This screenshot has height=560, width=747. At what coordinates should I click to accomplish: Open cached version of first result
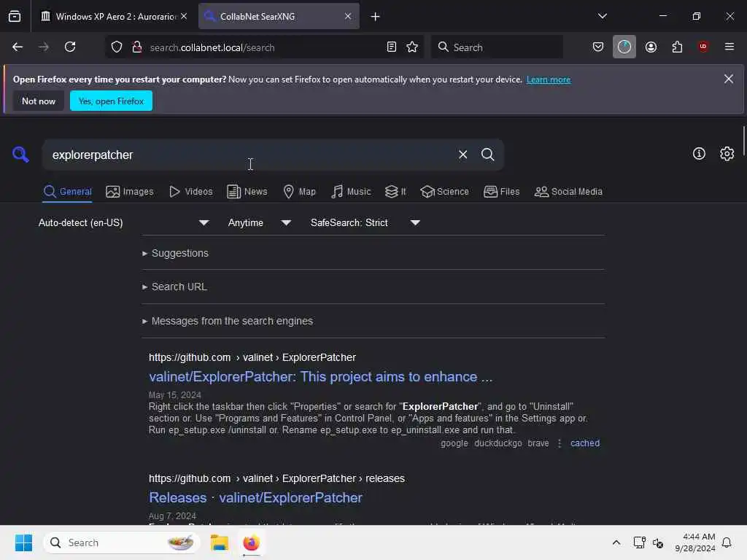click(585, 443)
